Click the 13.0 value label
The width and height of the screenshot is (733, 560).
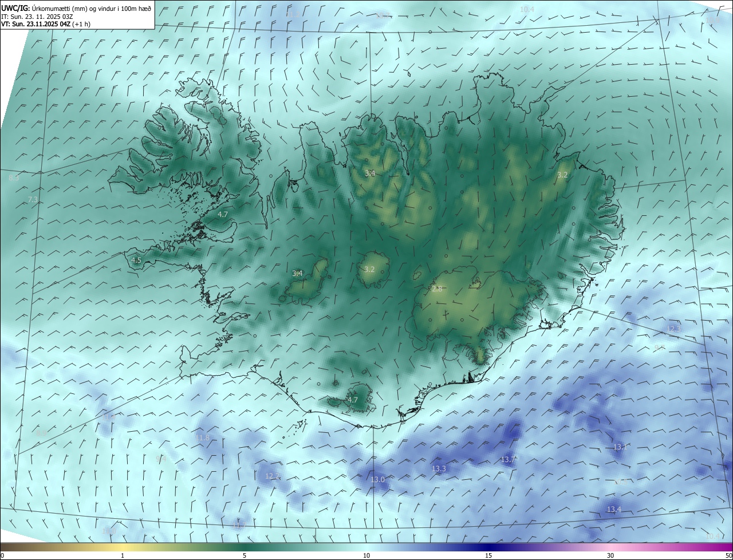click(x=377, y=480)
